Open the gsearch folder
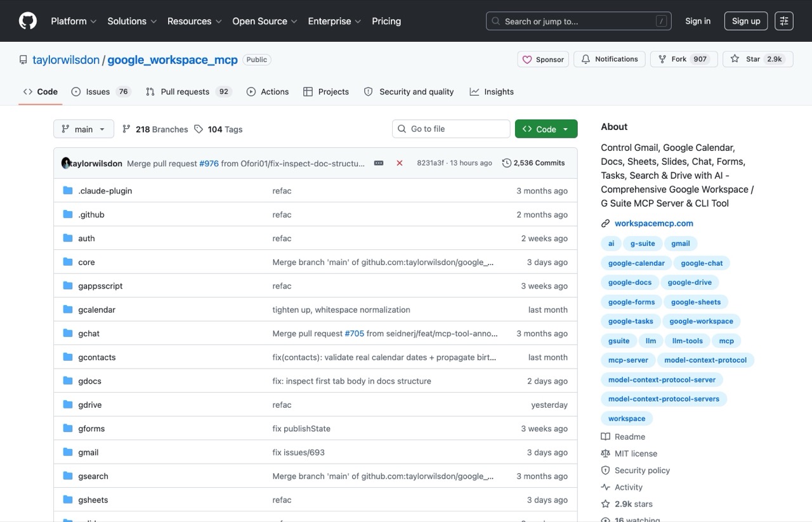This screenshot has height=522, width=812. coord(93,476)
